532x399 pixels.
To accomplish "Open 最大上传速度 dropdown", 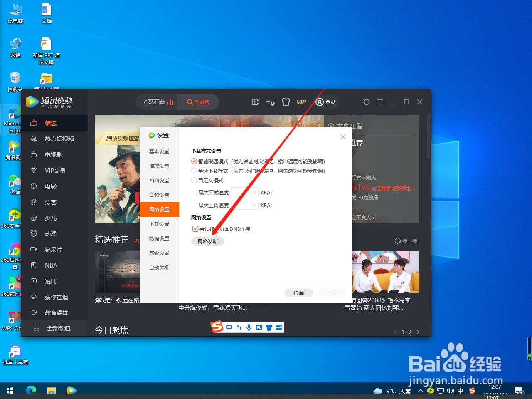I will point(245,205).
